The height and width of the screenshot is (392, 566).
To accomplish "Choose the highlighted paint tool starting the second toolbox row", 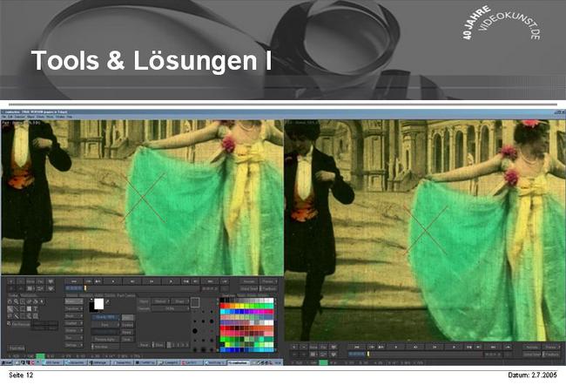I will pyautogui.click(x=10, y=309).
